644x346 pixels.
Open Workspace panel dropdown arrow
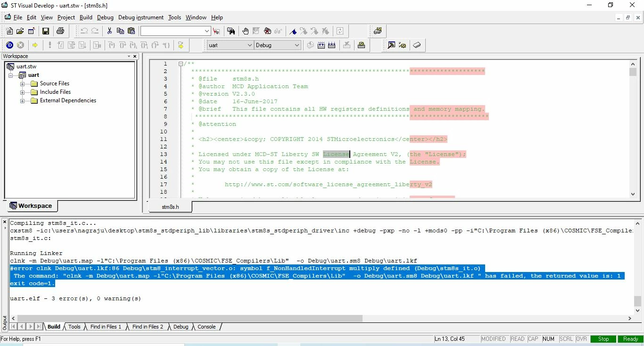point(129,56)
